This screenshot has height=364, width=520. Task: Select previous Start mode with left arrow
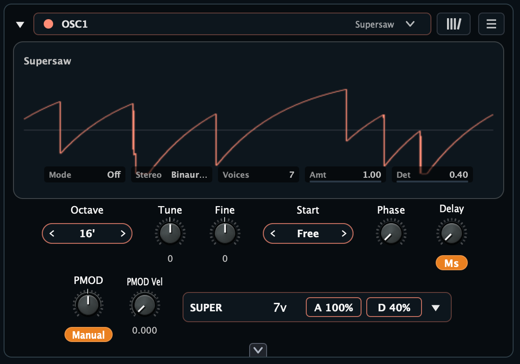(273, 234)
